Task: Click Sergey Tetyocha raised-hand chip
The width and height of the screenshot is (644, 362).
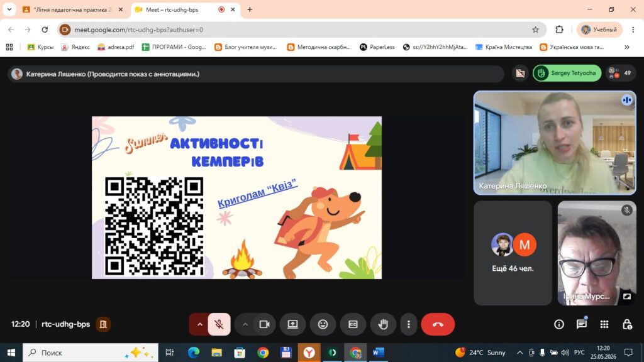Action: point(567,73)
